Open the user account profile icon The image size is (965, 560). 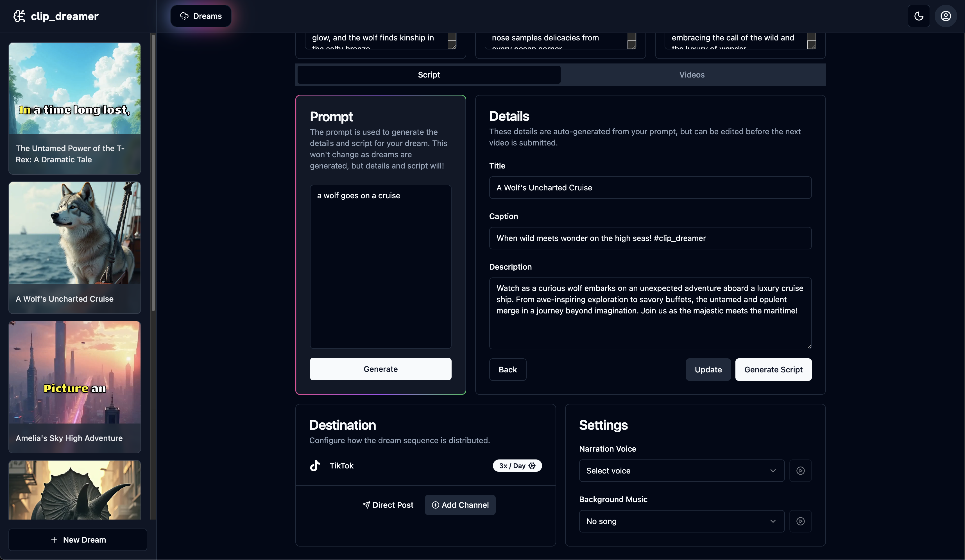tap(946, 16)
